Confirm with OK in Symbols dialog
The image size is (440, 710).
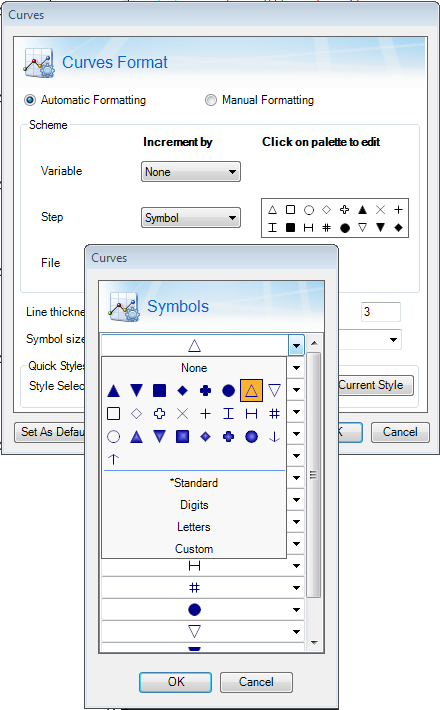175,682
